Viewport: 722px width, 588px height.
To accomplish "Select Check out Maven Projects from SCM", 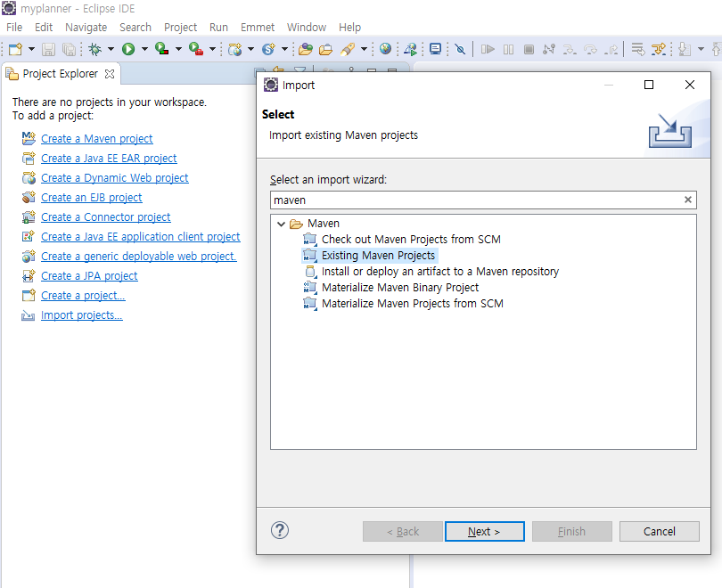I will click(x=411, y=240).
